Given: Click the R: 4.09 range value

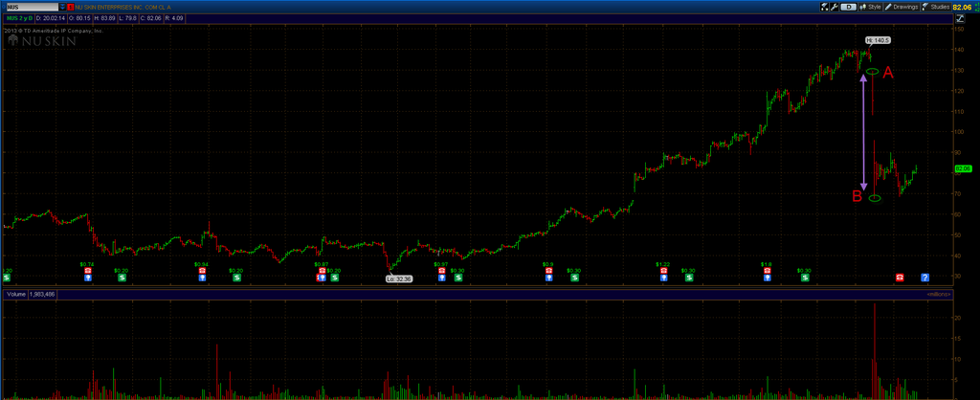Looking at the screenshot, I should pyautogui.click(x=174, y=18).
